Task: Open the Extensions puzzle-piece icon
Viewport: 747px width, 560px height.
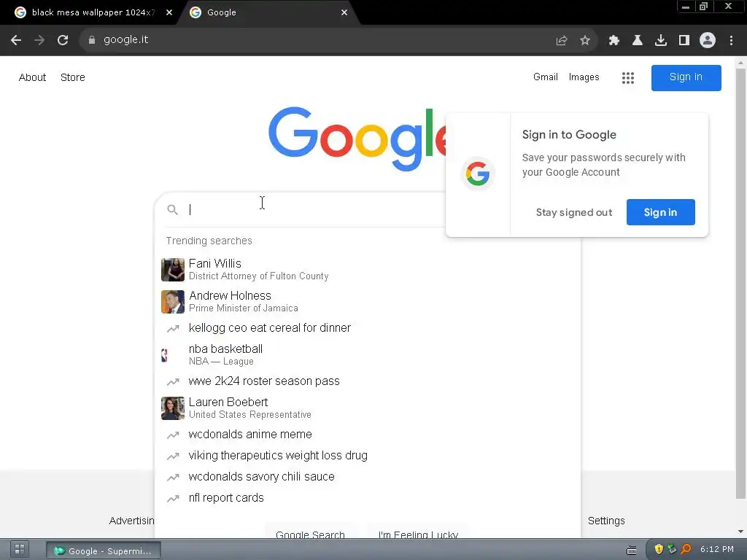Action: pos(614,41)
